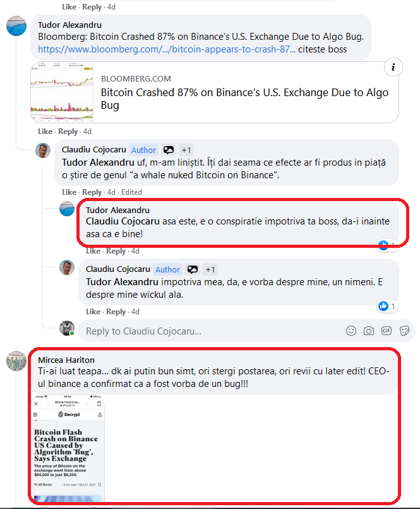The image size is (420, 509).
Task: Click the info icon on Bloomberg link preview
Action: [x=393, y=67]
